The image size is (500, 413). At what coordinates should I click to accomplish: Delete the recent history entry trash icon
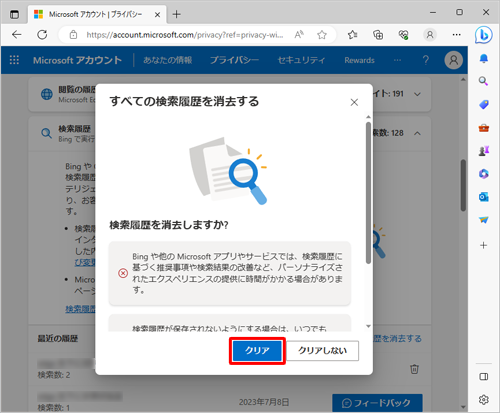[x=414, y=369]
